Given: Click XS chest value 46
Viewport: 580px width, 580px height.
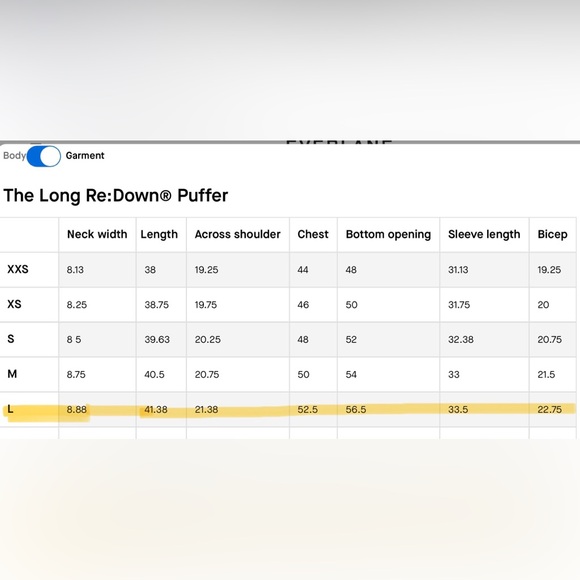Looking at the screenshot, I should (x=303, y=305).
